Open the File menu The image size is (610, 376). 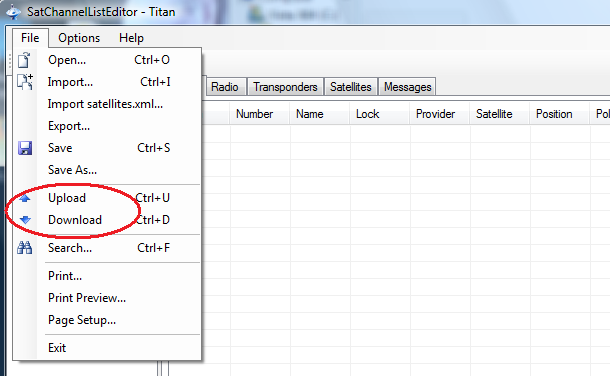tap(30, 38)
